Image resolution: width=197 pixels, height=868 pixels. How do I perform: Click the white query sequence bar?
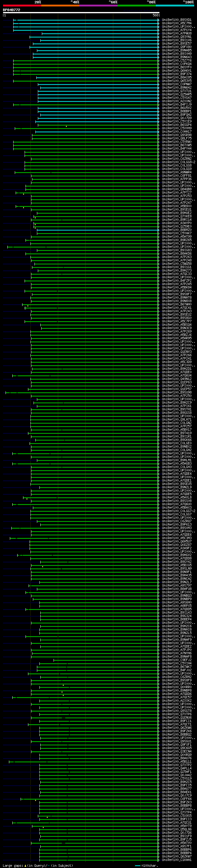(81, 12)
